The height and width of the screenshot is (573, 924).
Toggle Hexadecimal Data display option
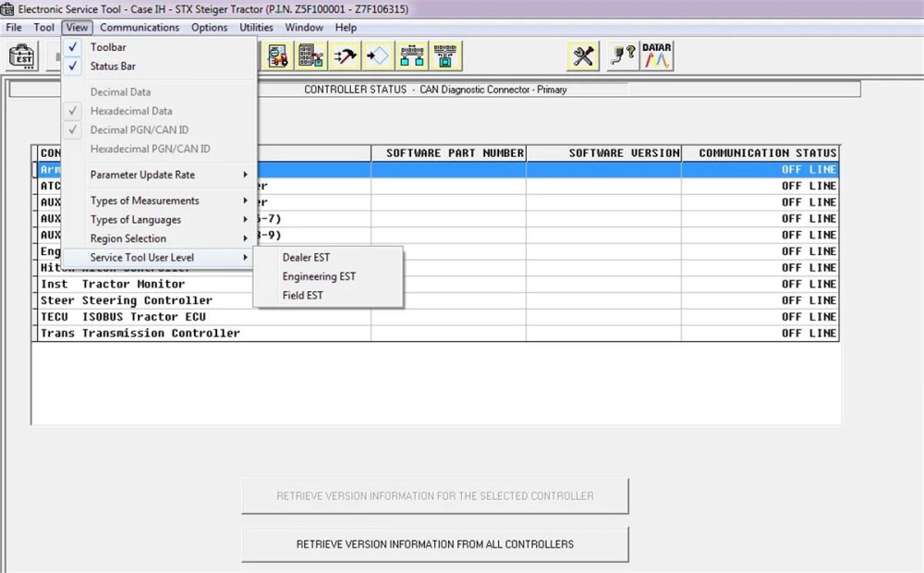click(x=159, y=111)
